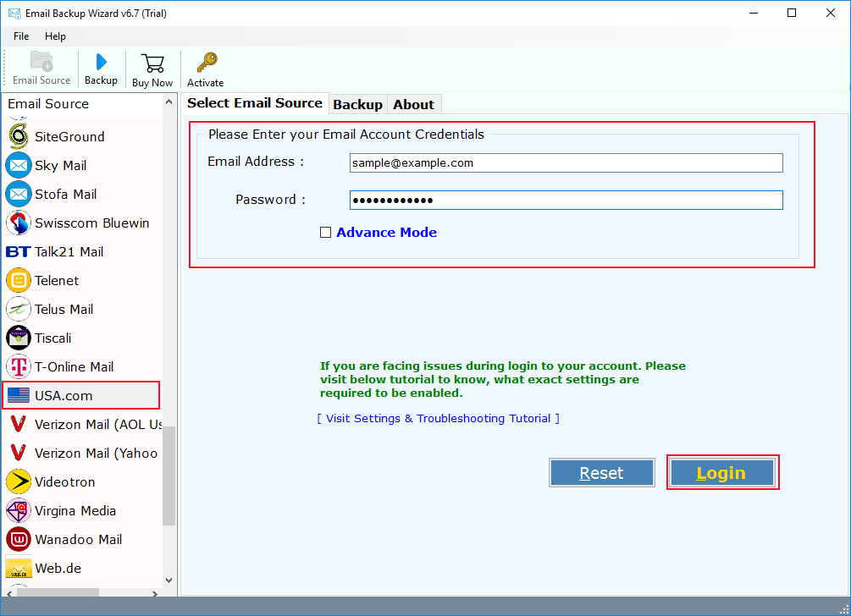Select the Telenet entry text
This screenshot has height=616, width=851.
pos(57,280)
